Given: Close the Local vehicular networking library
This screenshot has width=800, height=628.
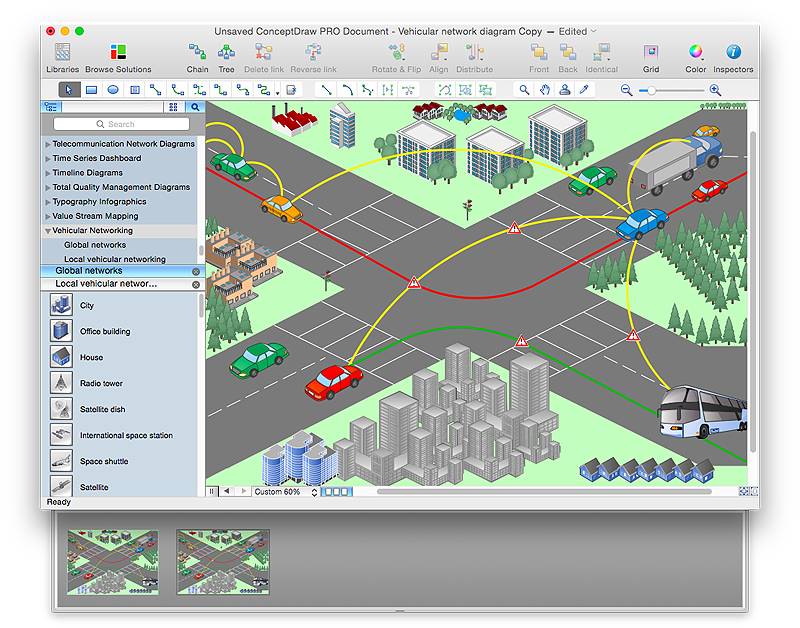Looking at the screenshot, I should click(196, 284).
